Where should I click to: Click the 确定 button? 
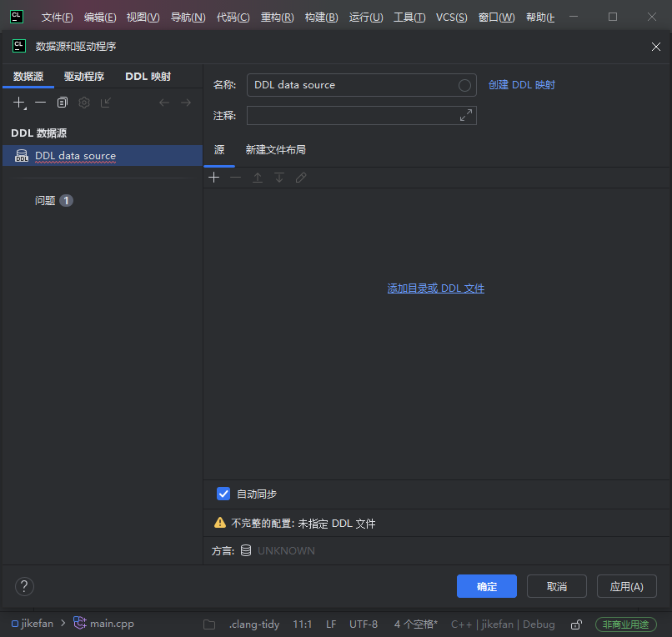click(x=487, y=586)
